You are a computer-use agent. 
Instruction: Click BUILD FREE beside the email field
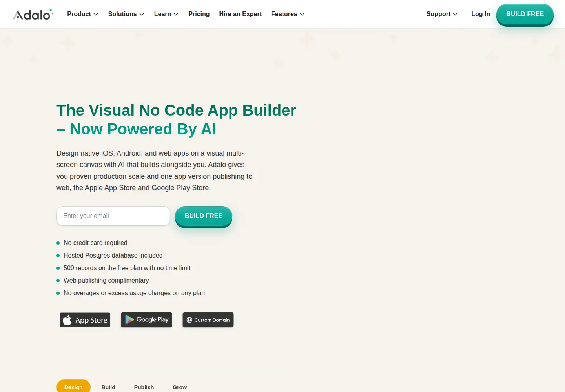tap(204, 216)
